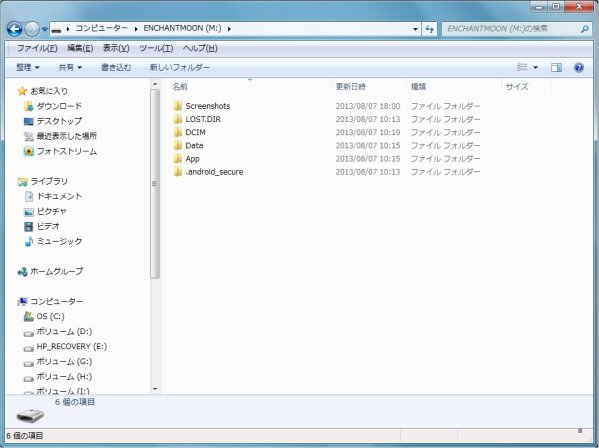Click the refresh button beside address bar
The width and height of the screenshot is (599, 448).
pyautogui.click(x=429, y=29)
